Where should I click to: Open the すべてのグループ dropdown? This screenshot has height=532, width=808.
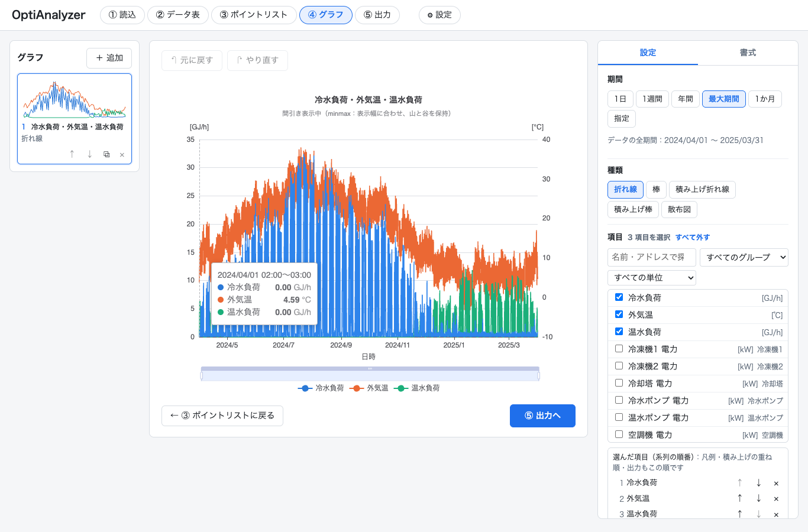pyautogui.click(x=744, y=257)
